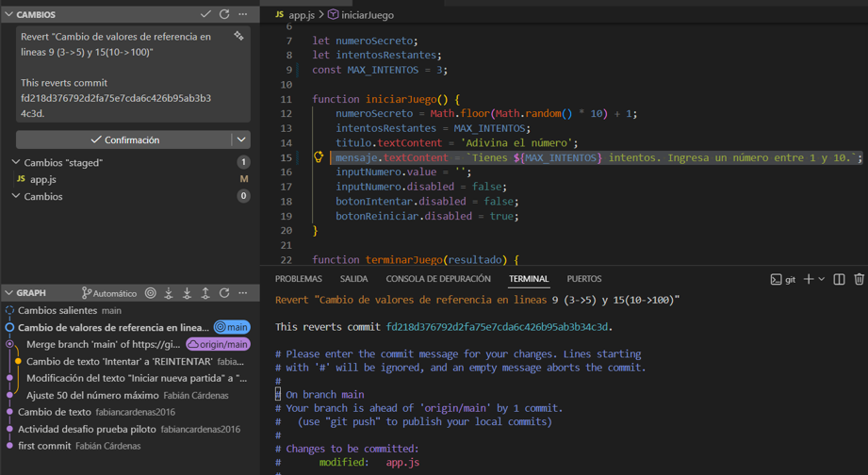
Task: Click 'terminarJuego' function name on line 22
Action: pyautogui.click(x=403, y=259)
